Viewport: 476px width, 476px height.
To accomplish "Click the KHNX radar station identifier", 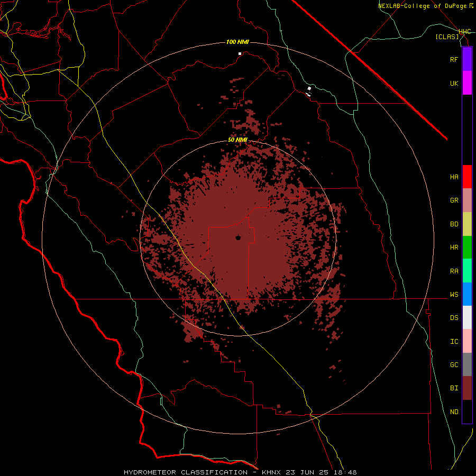I will coord(272,472).
